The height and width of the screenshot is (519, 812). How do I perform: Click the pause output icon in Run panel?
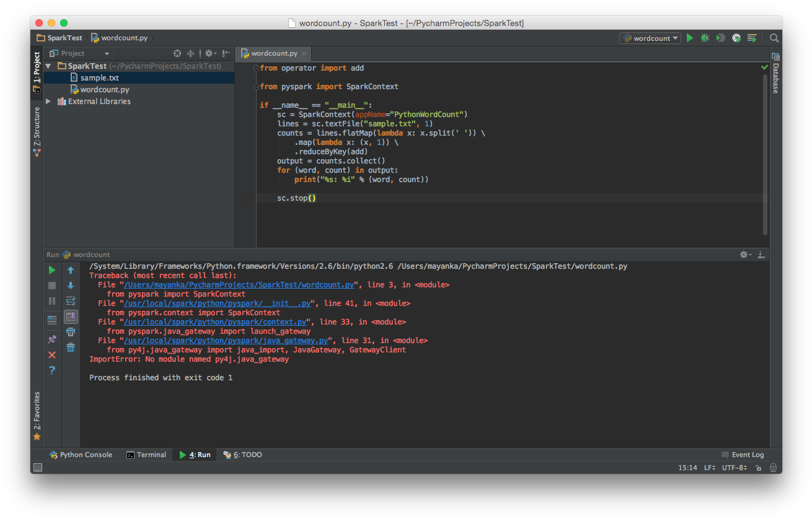point(52,301)
